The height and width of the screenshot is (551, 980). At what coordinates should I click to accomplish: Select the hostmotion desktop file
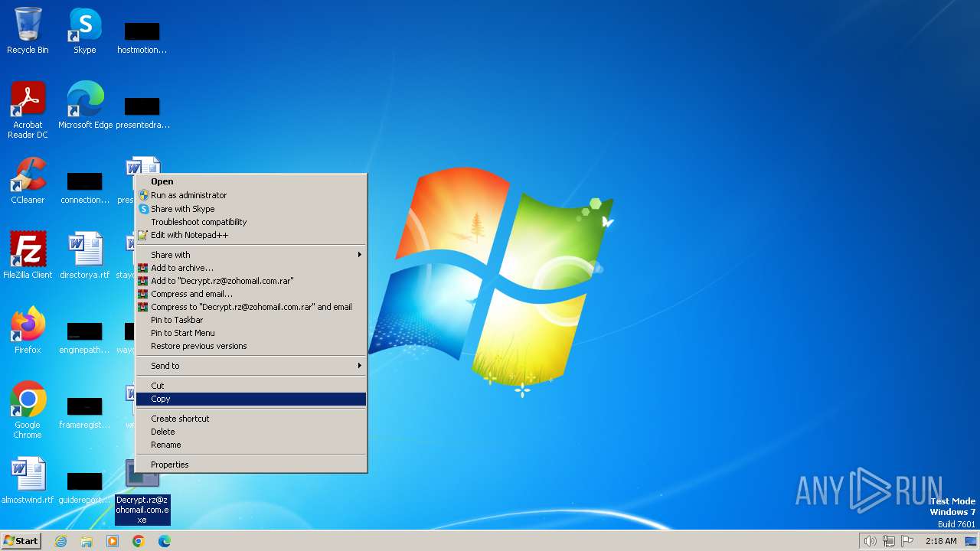pyautogui.click(x=142, y=37)
